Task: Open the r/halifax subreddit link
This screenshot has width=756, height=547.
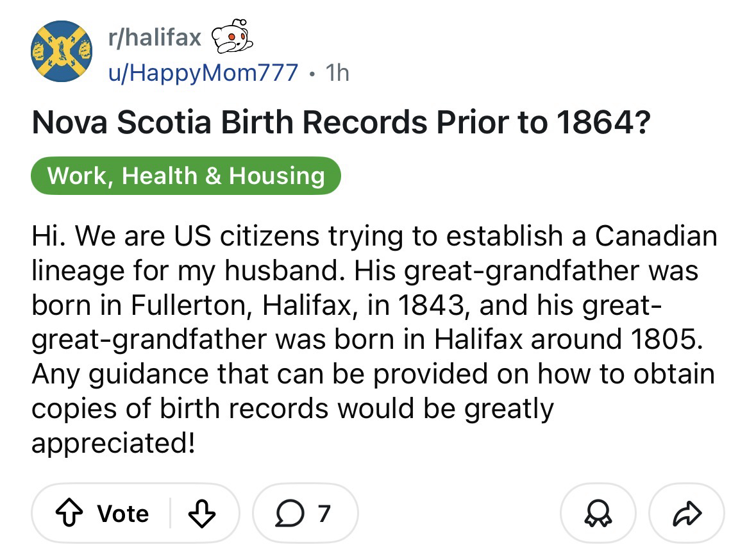Action: point(154,39)
